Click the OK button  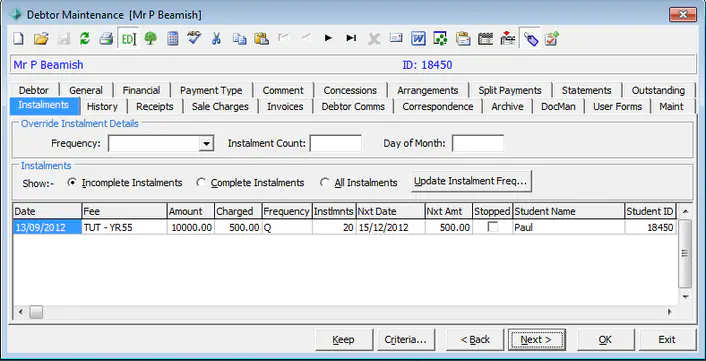[x=605, y=339]
